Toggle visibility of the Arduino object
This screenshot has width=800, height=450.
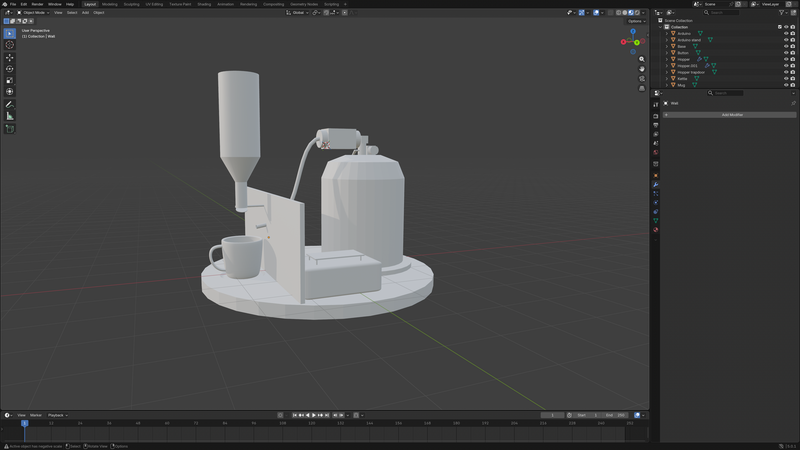(x=786, y=33)
